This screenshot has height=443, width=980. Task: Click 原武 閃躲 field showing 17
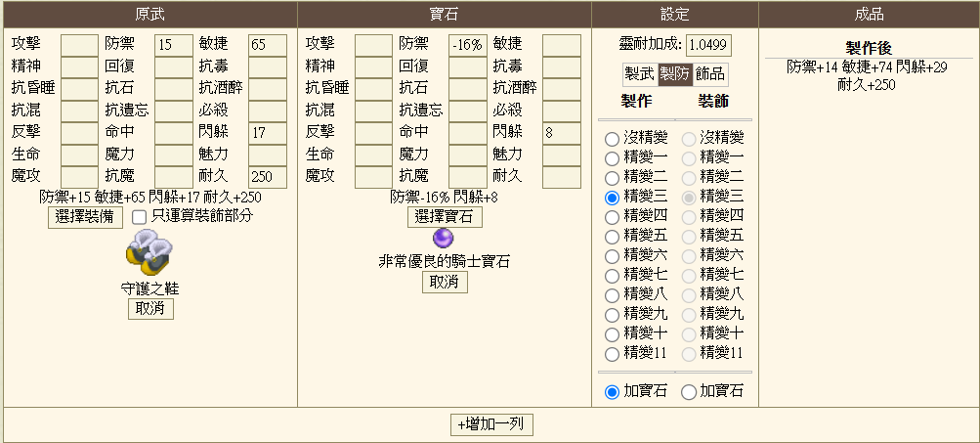pos(268,133)
